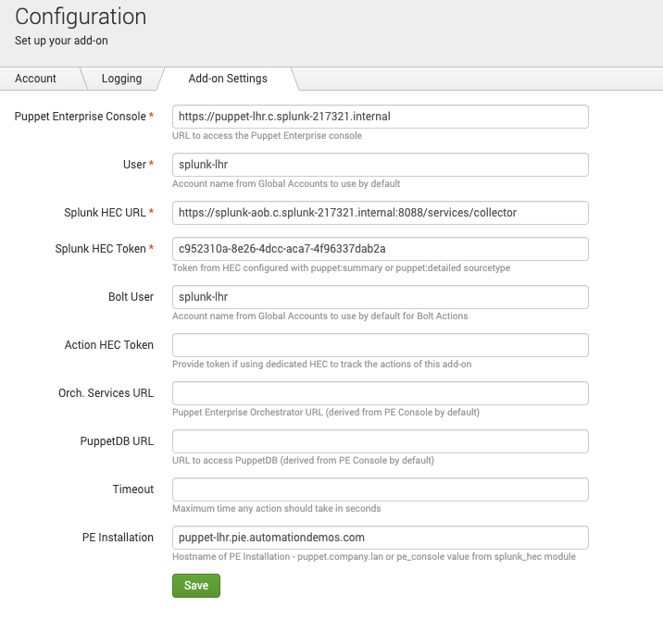
Task: Click the 'PuppetDB URL' label
Action: [117, 441]
